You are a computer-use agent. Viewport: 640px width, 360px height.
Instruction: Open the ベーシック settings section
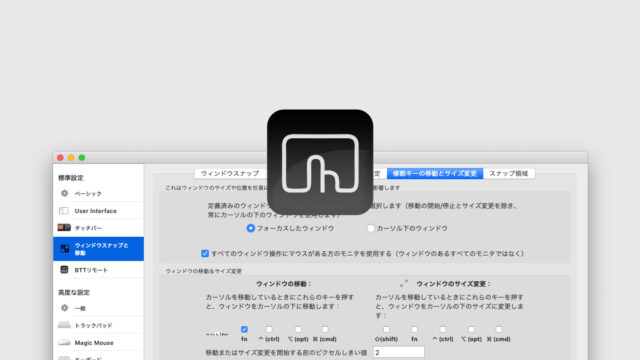[98, 193]
